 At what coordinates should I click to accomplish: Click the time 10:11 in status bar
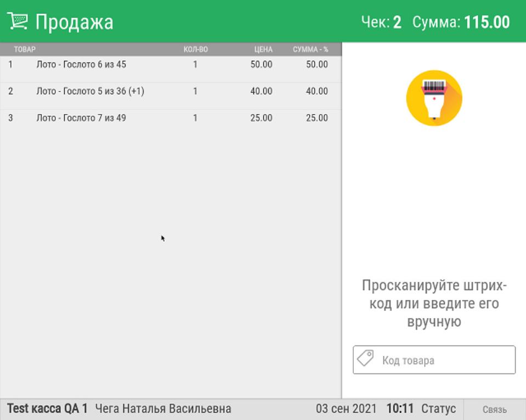point(400,408)
